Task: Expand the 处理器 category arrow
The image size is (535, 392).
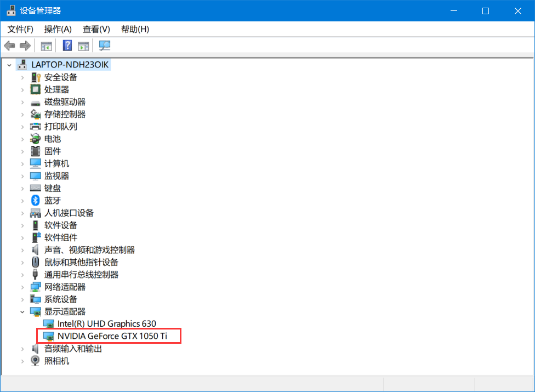Action: [x=22, y=90]
